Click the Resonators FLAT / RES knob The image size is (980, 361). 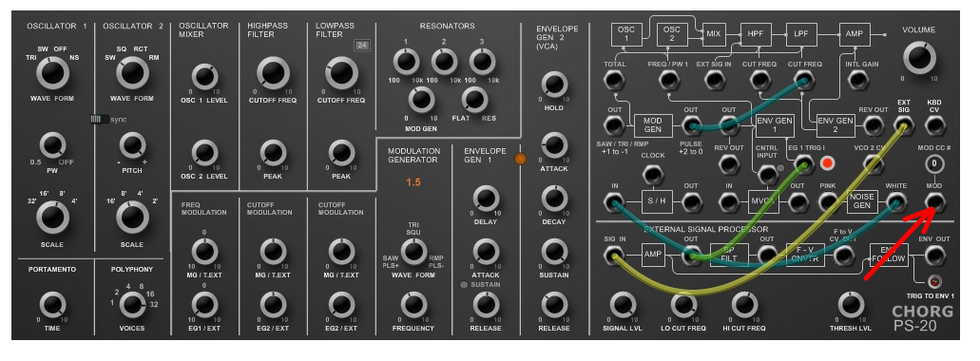474,100
